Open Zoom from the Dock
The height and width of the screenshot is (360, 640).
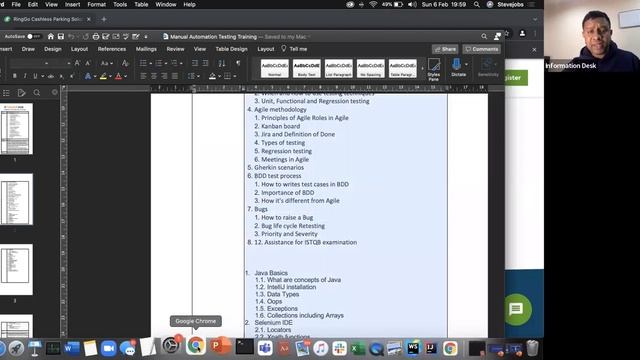coord(108,348)
